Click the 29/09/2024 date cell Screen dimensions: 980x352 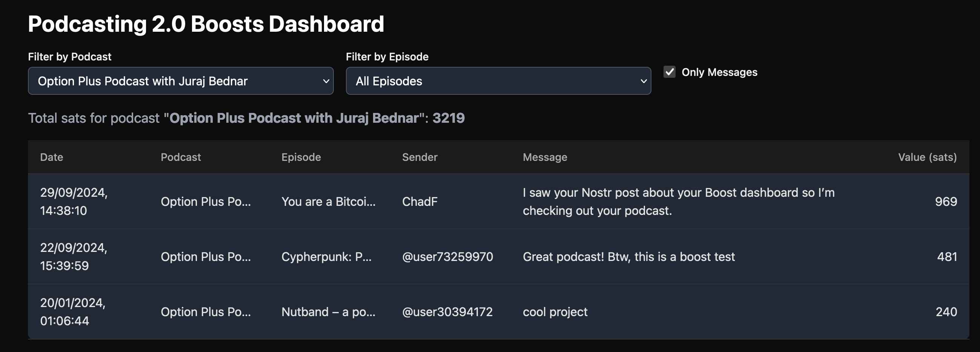click(74, 202)
